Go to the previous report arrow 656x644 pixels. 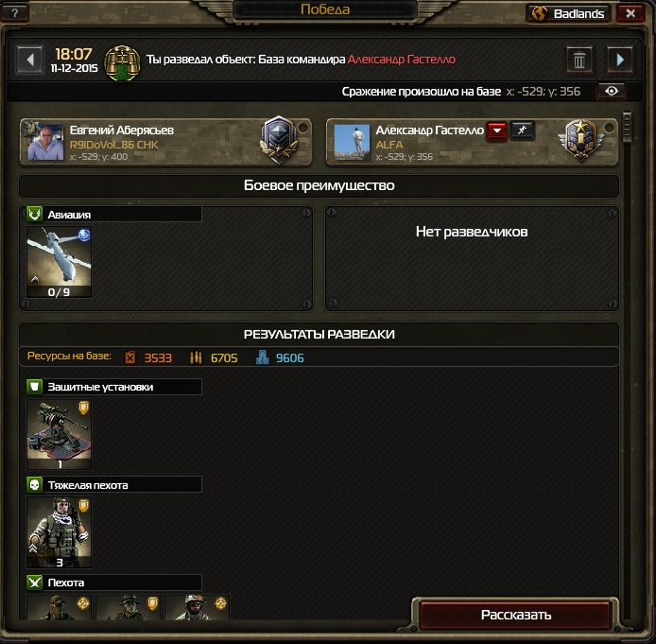[x=29, y=60]
